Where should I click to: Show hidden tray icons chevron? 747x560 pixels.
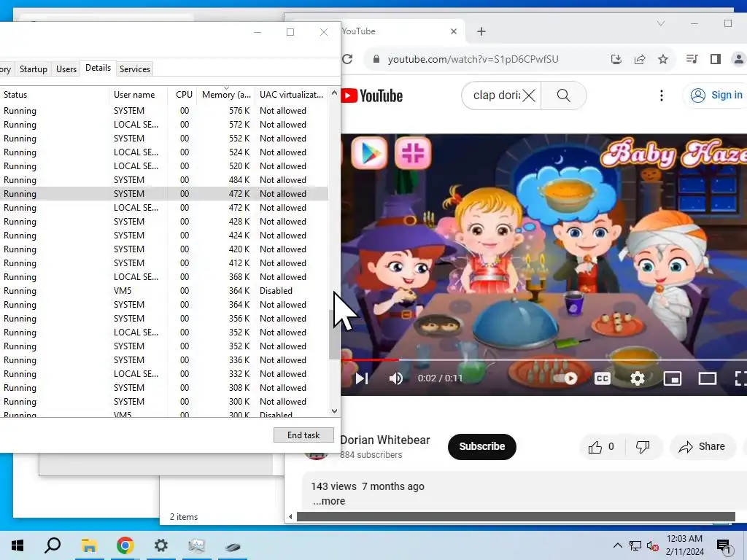point(617,545)
